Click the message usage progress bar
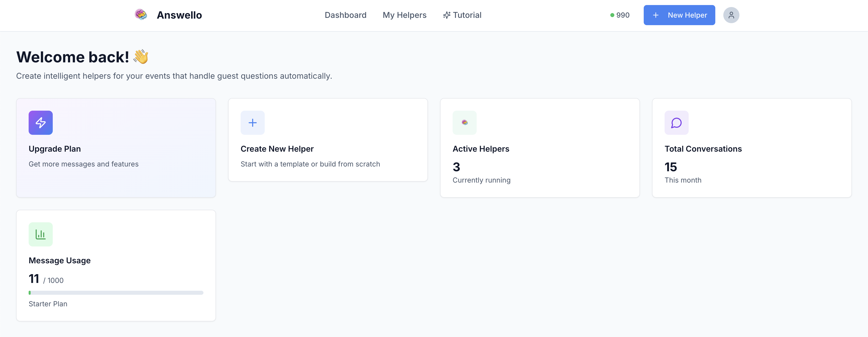This screenshot has height=337, width=868. (116, 293)
